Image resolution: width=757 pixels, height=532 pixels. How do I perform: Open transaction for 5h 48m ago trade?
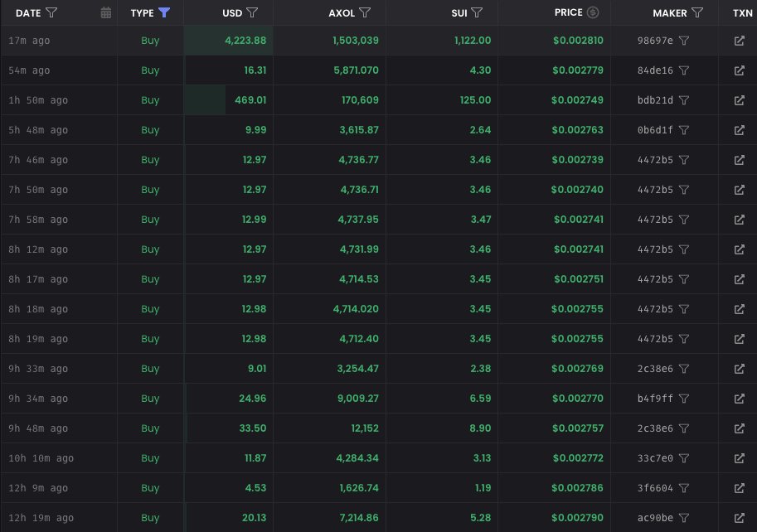coord(739,130)
